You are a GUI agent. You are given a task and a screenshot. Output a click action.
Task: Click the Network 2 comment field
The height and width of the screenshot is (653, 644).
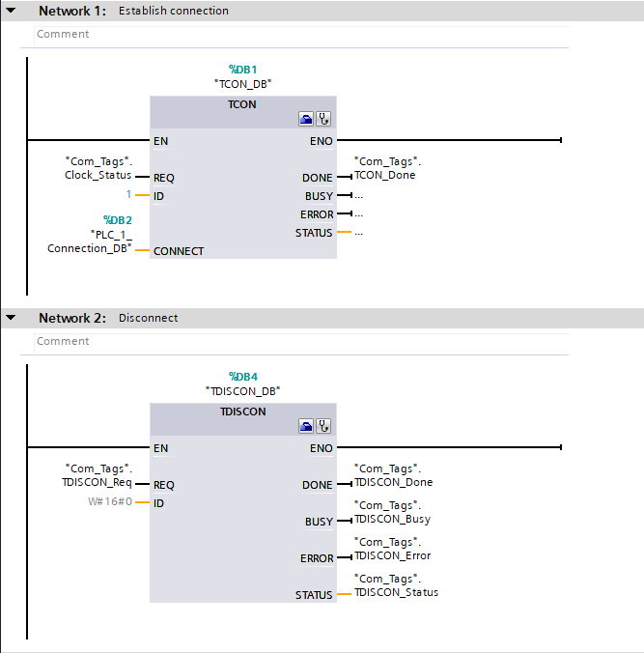tap(290, 341)
